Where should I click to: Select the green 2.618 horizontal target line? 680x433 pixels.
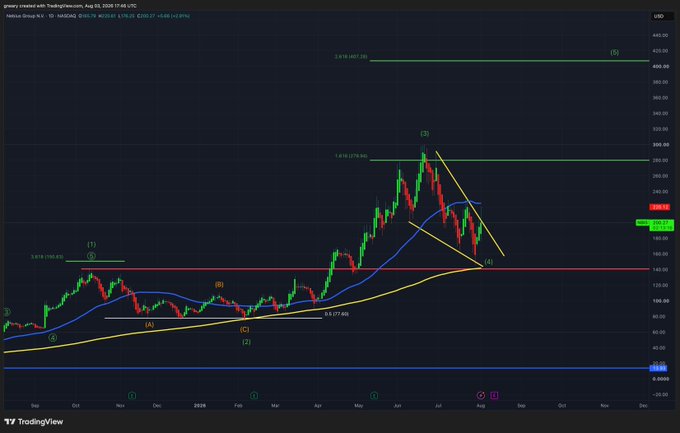(509, 61)
